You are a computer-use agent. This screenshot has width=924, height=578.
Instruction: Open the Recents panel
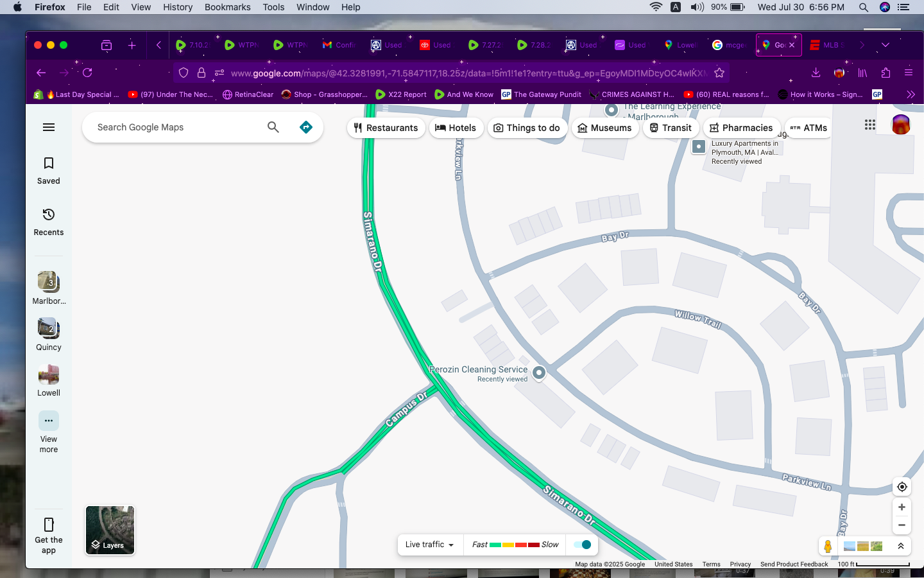(49, 222)
